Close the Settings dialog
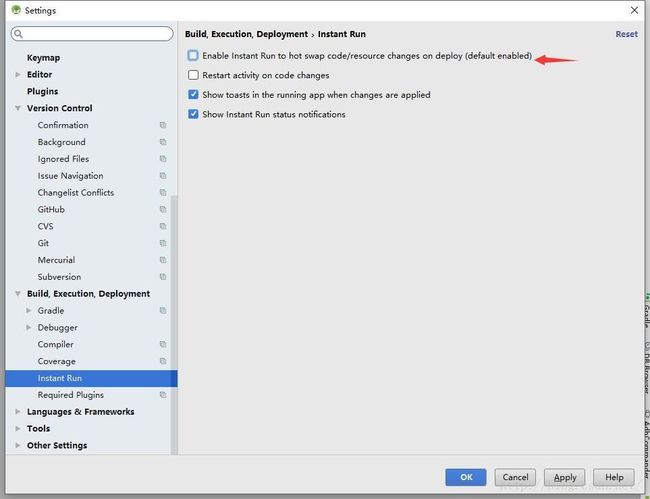The image size is (650, 499). (x=634, y=10)
